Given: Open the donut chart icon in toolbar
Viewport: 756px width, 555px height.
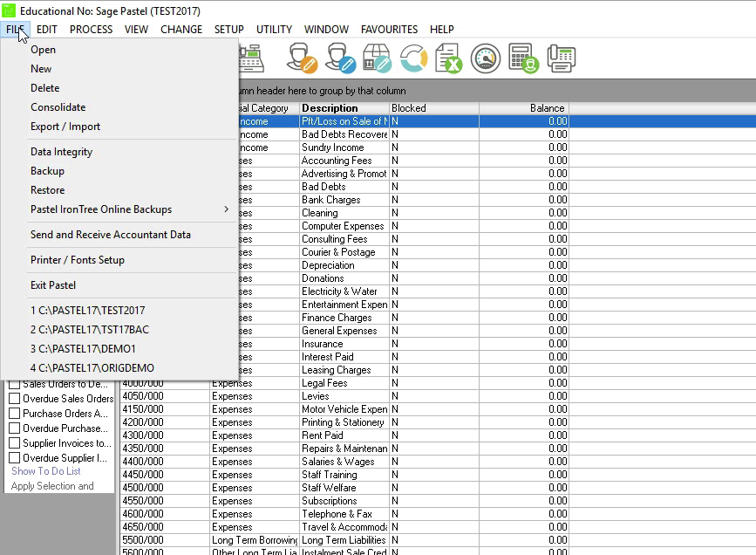Looking at the screenshot, I should pyautogui.click(x=413, y=58).
